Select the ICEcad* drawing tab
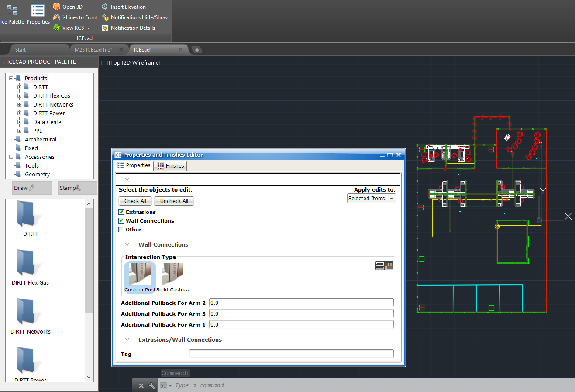The height and width of the screenshot is (392, 575). pos(143,50)
